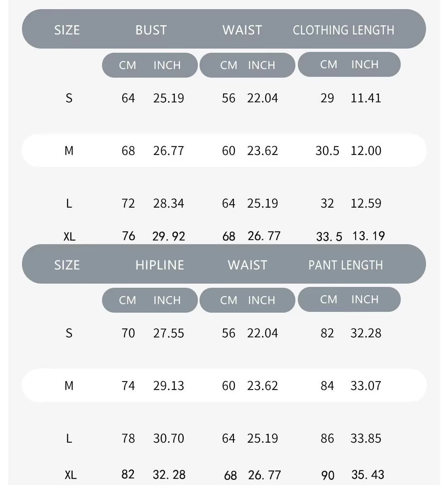
Task: Click the CM label under PANT LENGTH
Action: [329, 299]
